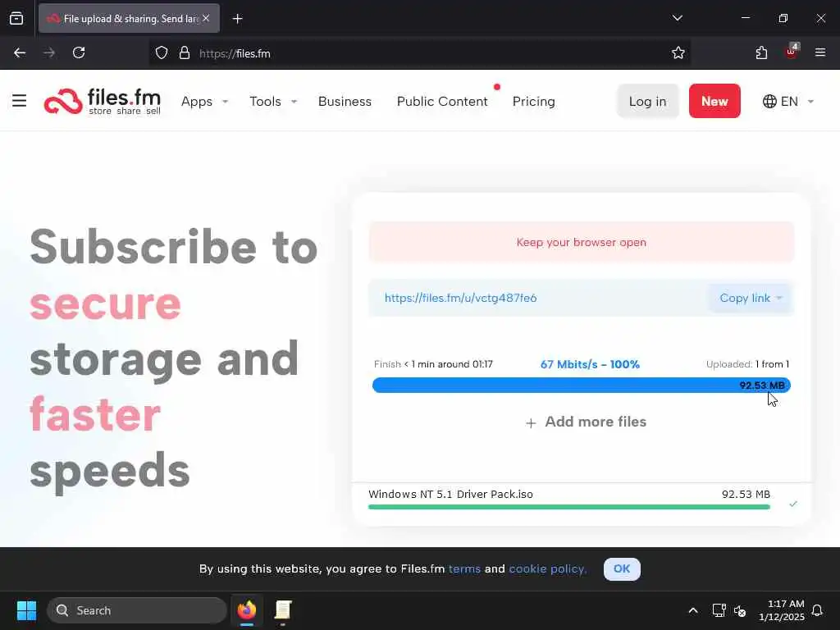Click the list all tabs chevron
Viewport: 840px width, 630px height.
tap(677, 18)
